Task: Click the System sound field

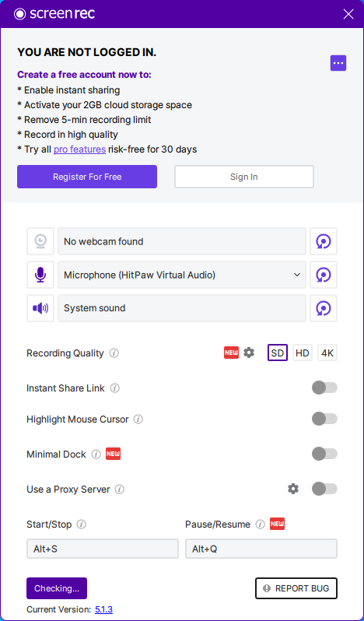Action: [x=182, y=308]
